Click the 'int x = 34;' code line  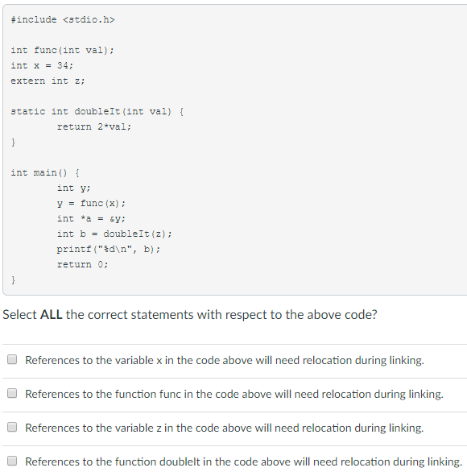coord(42,65)
